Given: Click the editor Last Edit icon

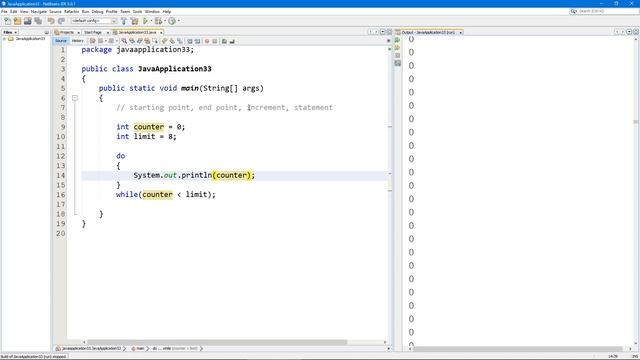Looking at the screenshot, I should click(92, 41).
